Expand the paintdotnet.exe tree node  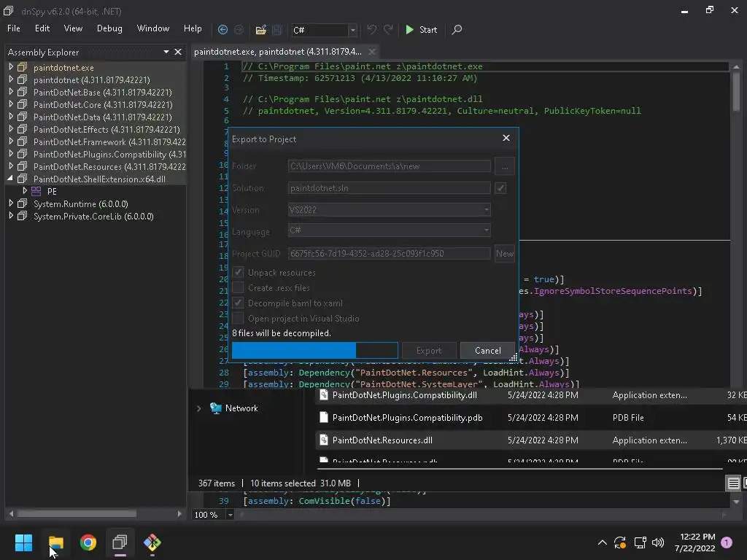click(10, 67)
